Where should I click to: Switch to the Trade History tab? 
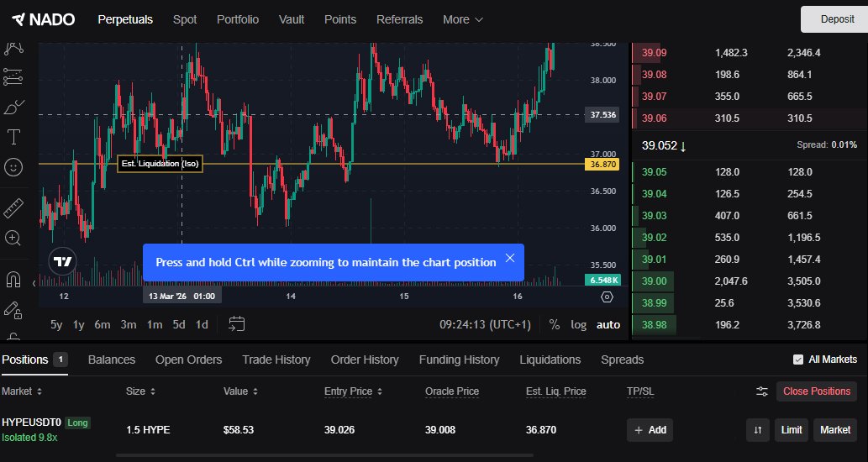(276, 360)
